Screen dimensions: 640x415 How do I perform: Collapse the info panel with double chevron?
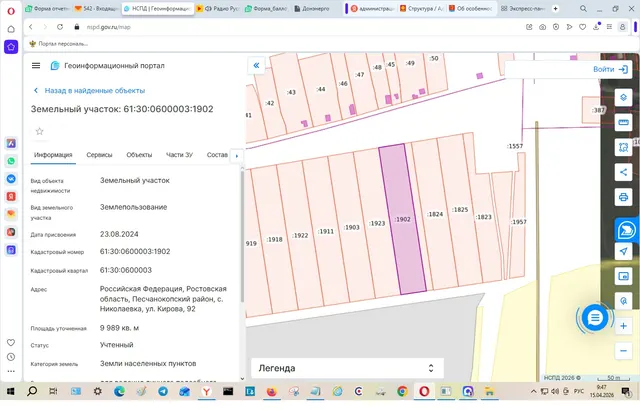pyautogui.click(x=256, y=65)
